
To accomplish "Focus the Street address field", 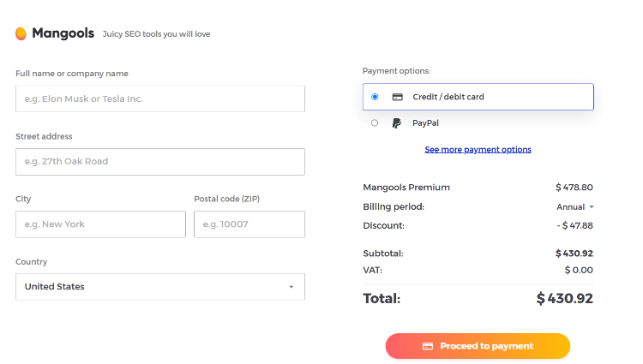I will 160,162.
